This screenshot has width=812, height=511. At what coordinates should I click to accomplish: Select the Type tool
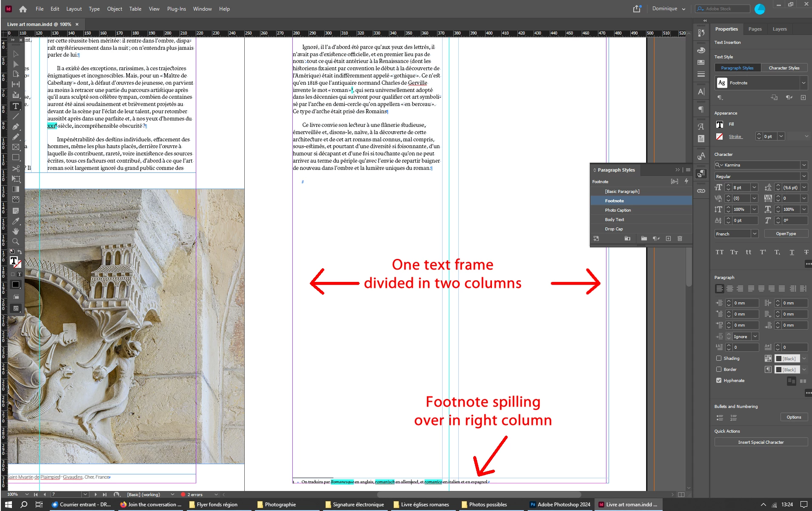tap(16, 106)
